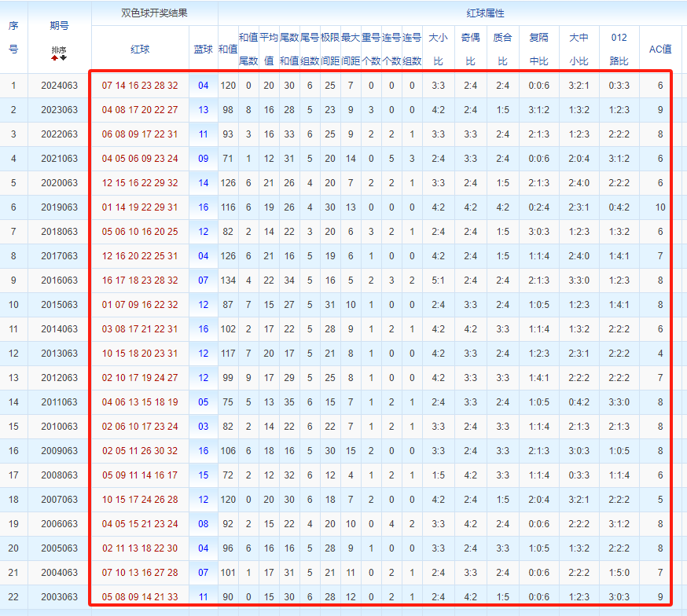Click red balls 04 06 13 15 18 19

point(140,402)
